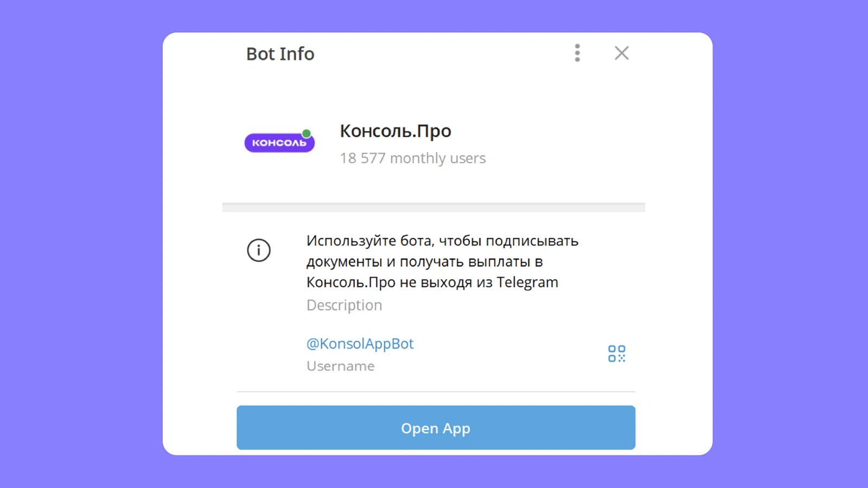Viewport: 868px width, 488px height.
Task: Click the thin line above Open App
Action: click(436, 391)
